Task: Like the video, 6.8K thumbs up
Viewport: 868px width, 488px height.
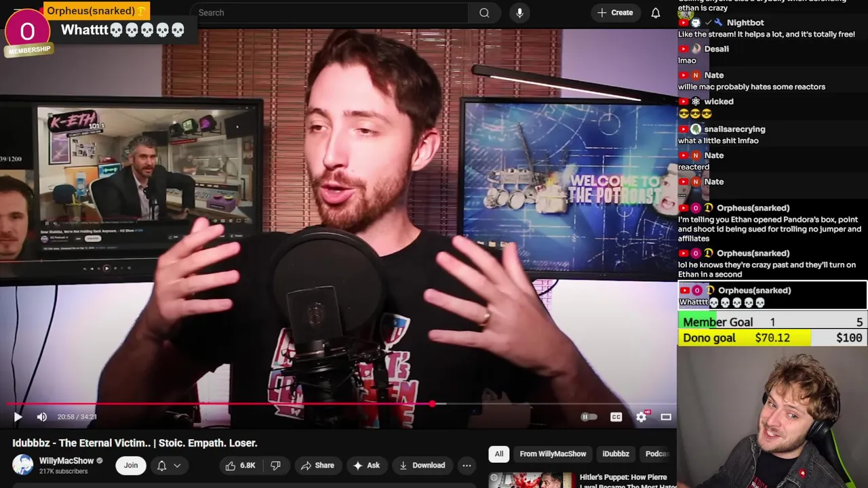Action: (x=240, y=466)
